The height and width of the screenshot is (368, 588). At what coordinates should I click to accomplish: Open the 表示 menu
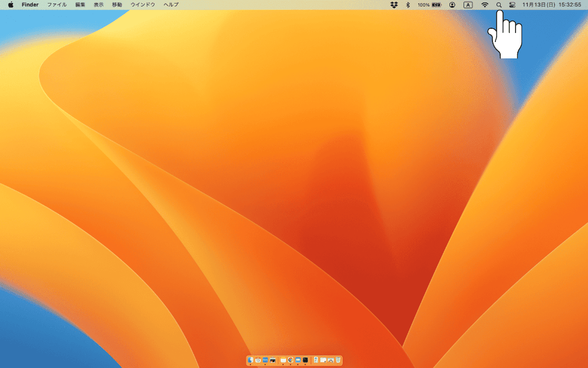[x=98, y=5]
